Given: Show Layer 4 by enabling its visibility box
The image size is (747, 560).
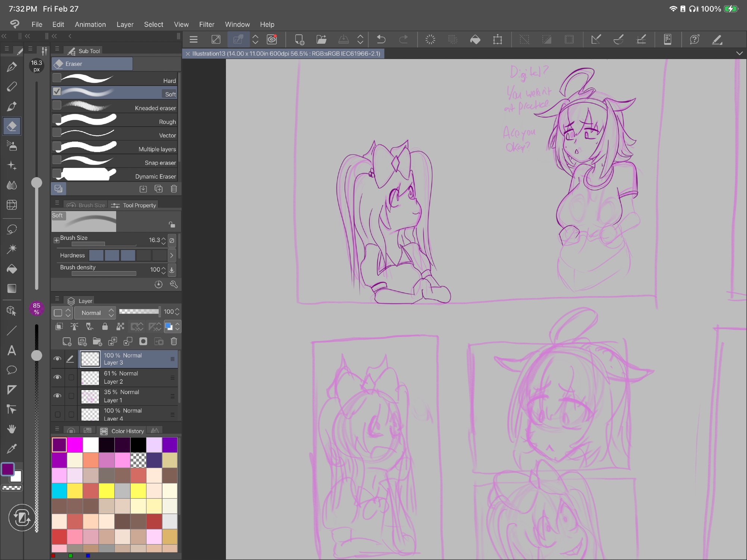Looking at the screenshot, I should click(x=58, y=414).
